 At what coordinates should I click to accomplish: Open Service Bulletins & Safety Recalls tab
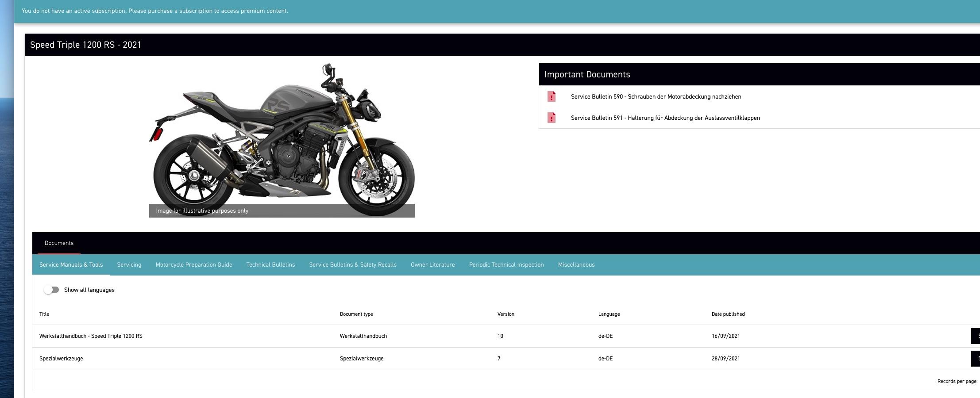coord(352,265)
